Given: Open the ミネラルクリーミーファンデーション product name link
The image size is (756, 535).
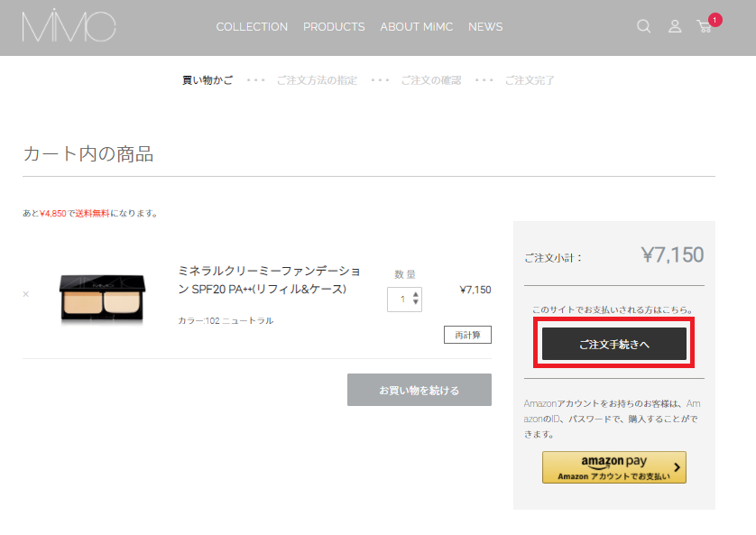Looking at the screenshot, I should 269,280.
